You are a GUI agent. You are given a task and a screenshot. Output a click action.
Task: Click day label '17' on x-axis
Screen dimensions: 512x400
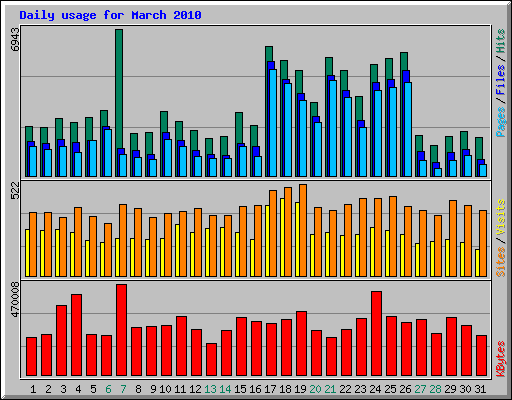coord(270,389)
